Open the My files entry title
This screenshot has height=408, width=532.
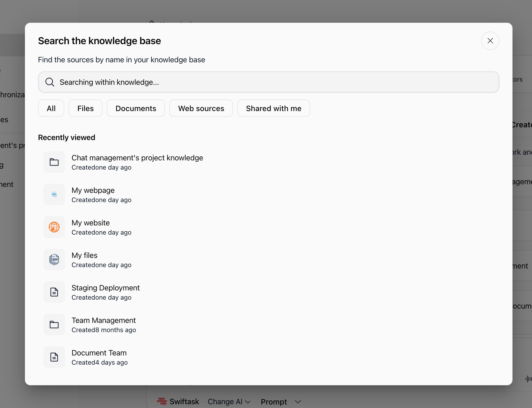click(x=84, y=255)
